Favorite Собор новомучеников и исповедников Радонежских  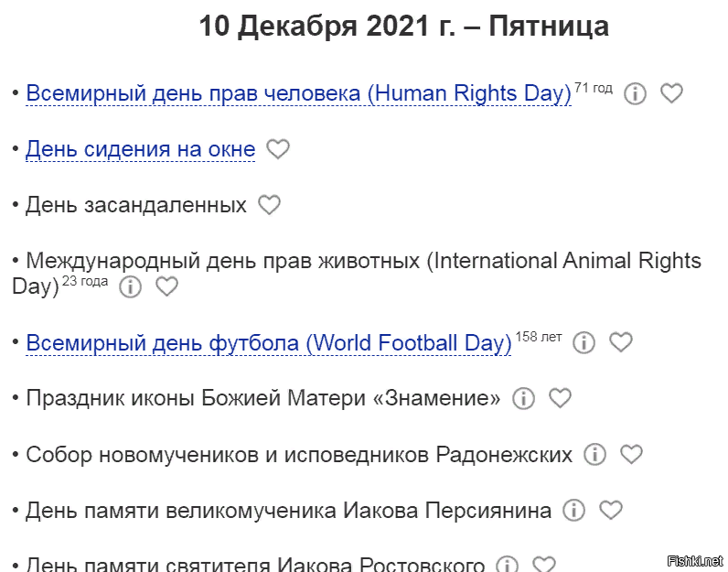[x=631, y=454]
